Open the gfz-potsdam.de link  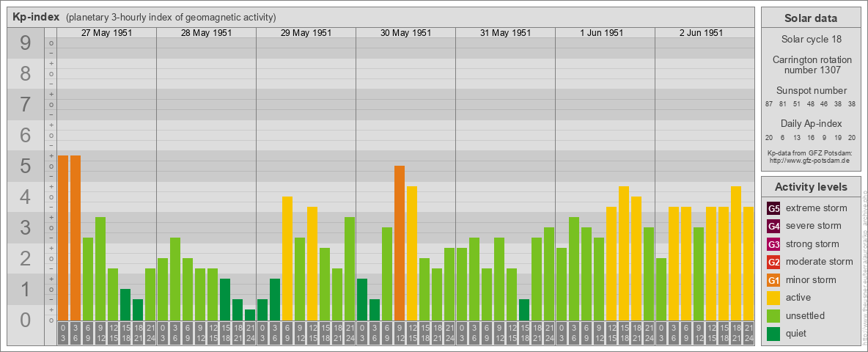[x=811, y=160]
